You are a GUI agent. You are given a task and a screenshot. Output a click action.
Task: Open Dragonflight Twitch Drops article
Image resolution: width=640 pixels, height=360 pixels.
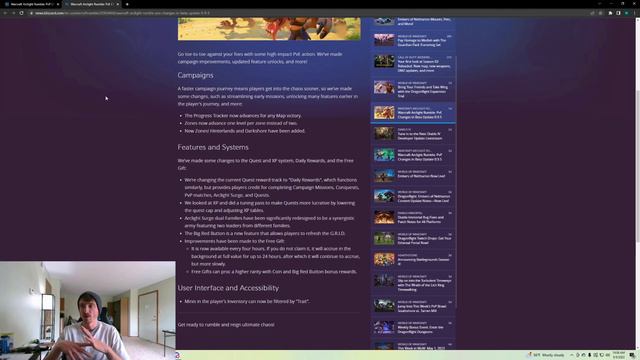424,240
